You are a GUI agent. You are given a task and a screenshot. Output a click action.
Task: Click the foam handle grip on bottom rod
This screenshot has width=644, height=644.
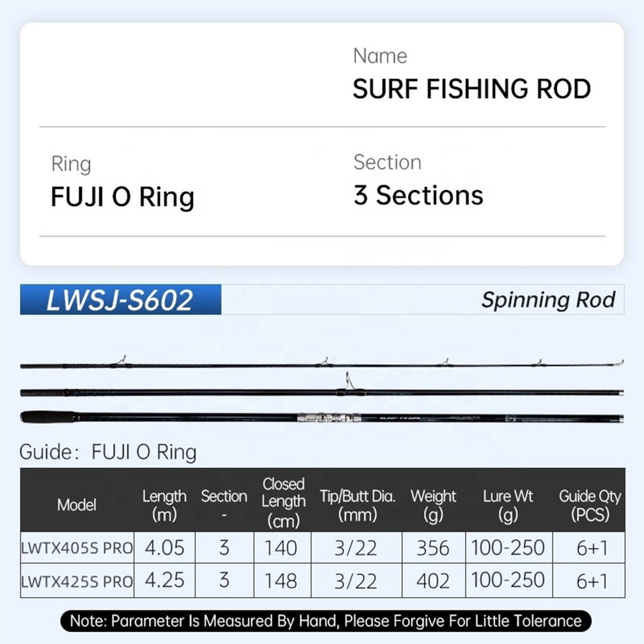(x=48, y=417)
